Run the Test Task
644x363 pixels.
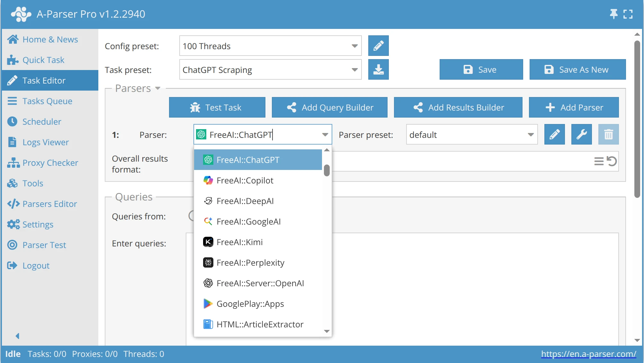(217, 107)
